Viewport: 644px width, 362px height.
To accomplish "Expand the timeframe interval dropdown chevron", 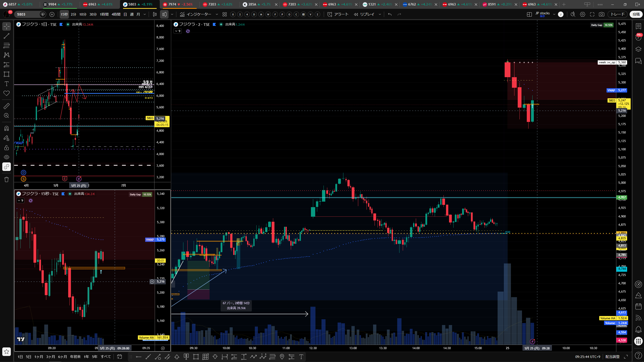I will coord(145,14).
